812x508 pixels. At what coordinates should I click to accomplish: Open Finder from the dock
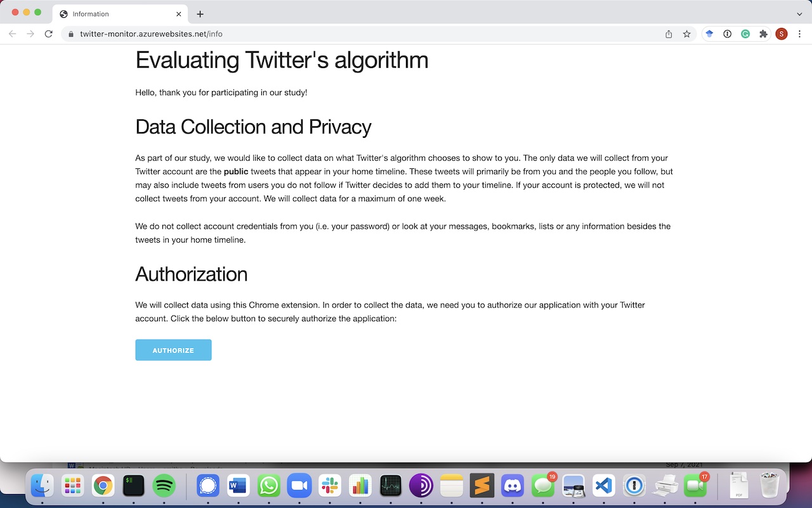coord(43,486)
